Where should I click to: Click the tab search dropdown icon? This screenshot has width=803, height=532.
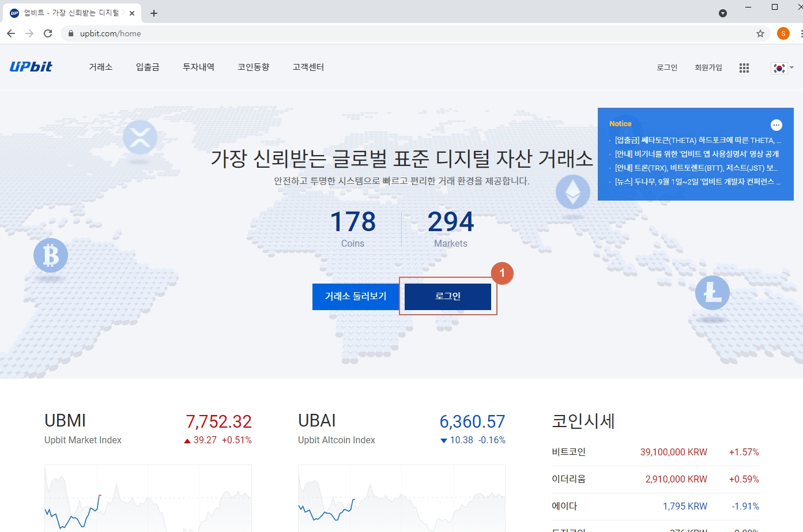tap(723, 13)
